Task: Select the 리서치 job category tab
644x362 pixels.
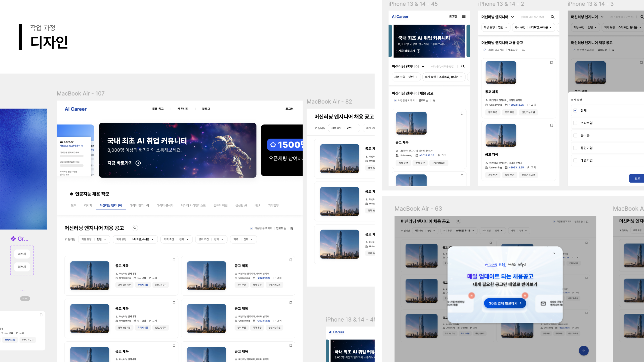Action: click(x=88, y=205)
